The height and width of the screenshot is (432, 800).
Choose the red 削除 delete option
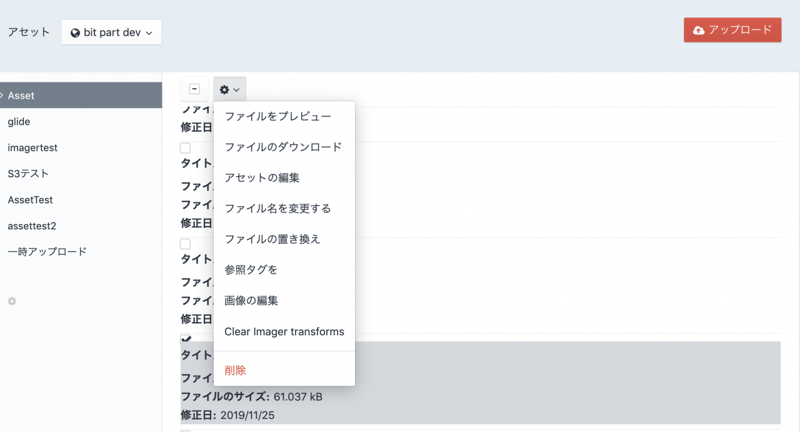235,370
